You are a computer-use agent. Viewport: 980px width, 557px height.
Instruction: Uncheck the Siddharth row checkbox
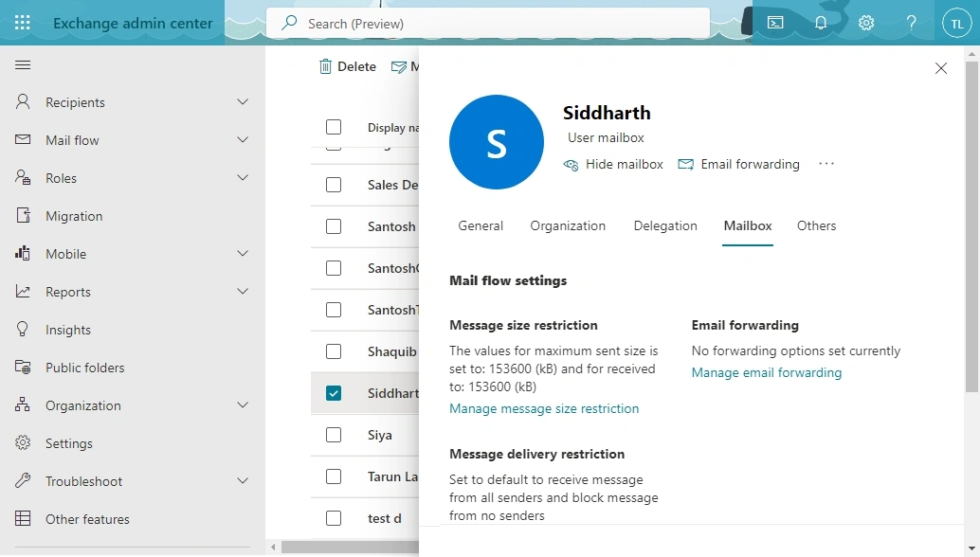(334, 393)
